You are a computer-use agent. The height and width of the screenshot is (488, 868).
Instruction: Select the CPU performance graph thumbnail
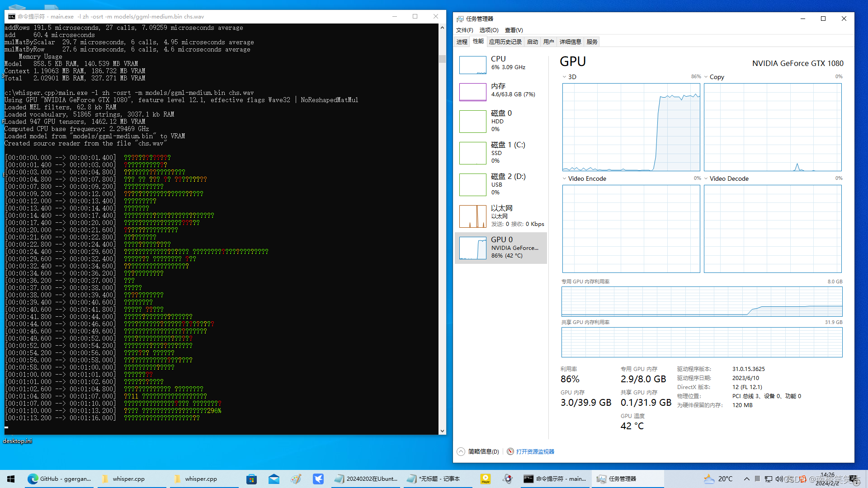[472, 65]
